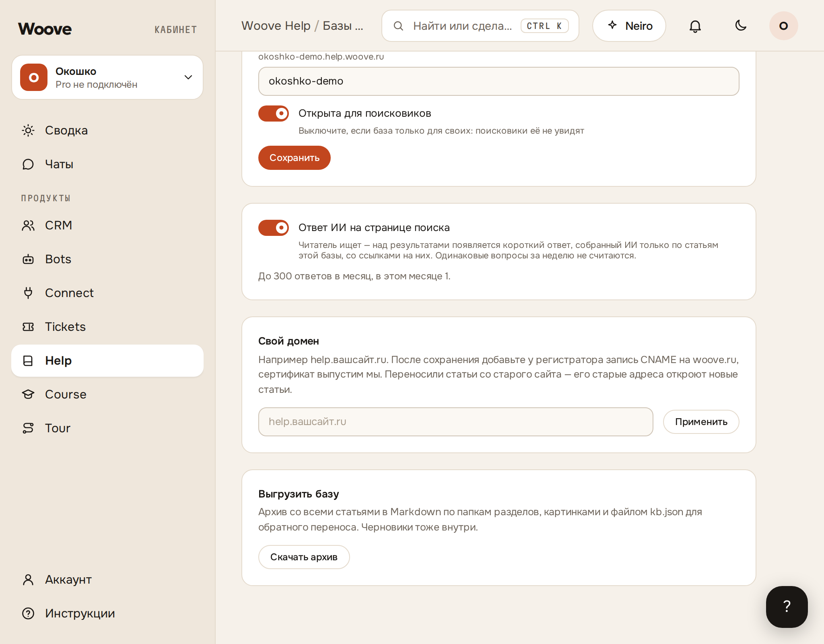Click the Сохранить button
The height and width of the screenshot is (644, 824).
[295, 158]
